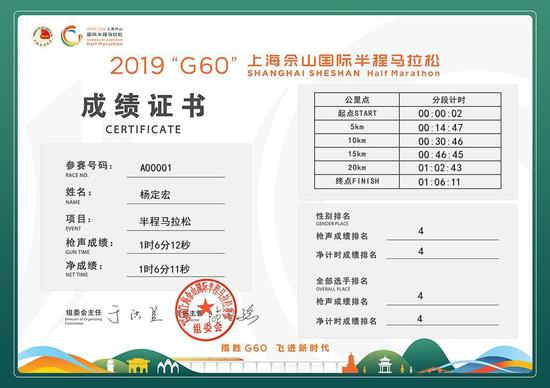Image resolution: width=550 pixels, height=388 pixels.
Task: Click the 净成绩 label
Action: 84,266
